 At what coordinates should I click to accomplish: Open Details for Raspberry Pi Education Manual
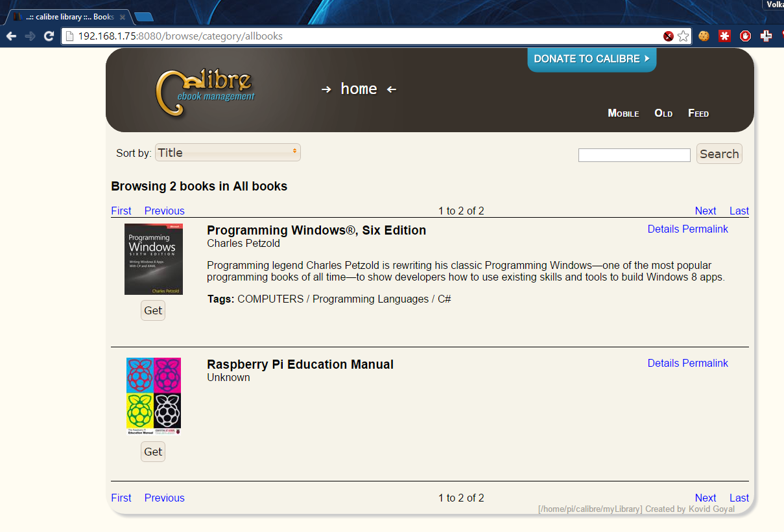click(x=663, y=364)
